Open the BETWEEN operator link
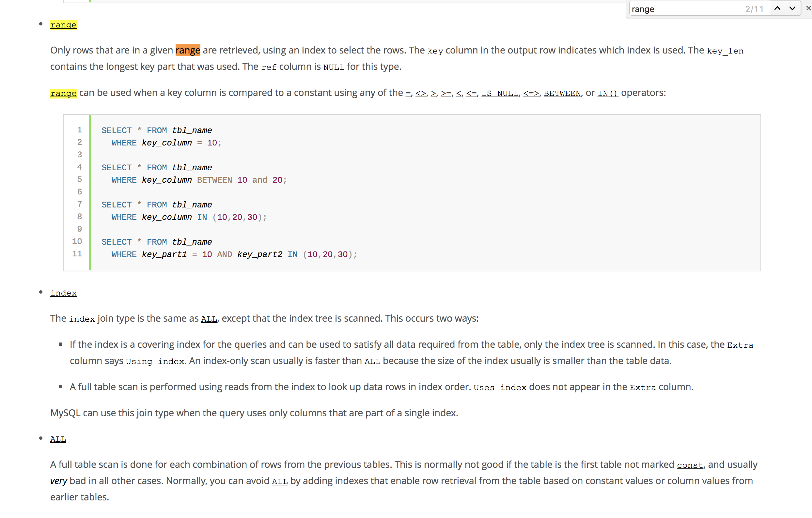 [x=562, y=93]
